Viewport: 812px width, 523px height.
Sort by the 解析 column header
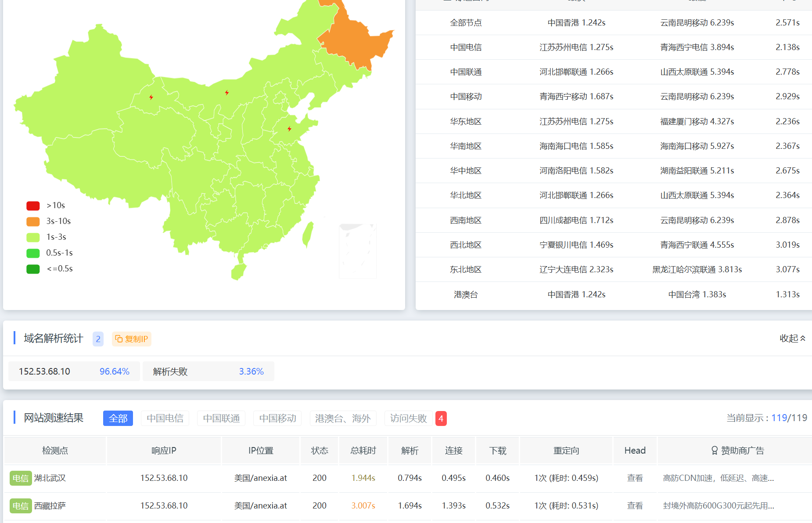click(x=410, y=451)
